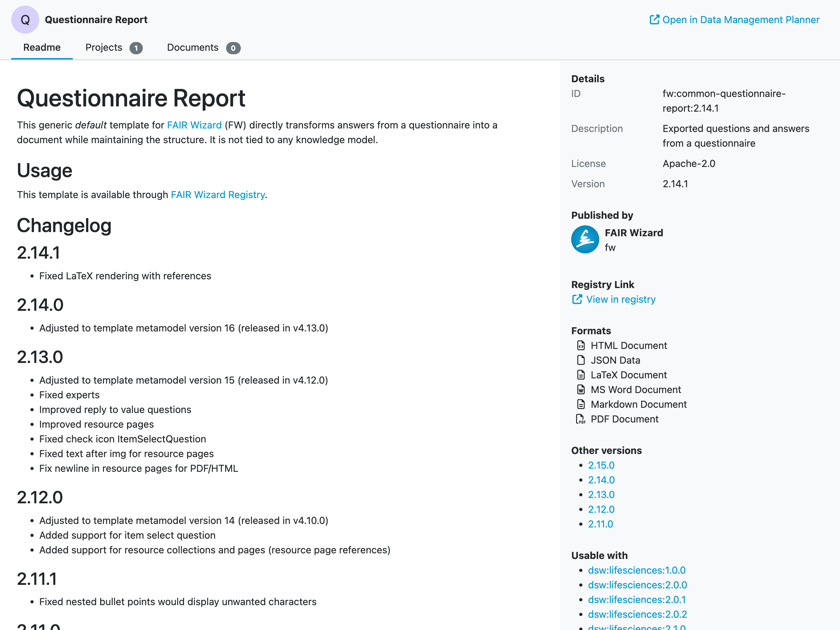Open the Documents tab
This screenshot has width=840, height=630.
204,48
